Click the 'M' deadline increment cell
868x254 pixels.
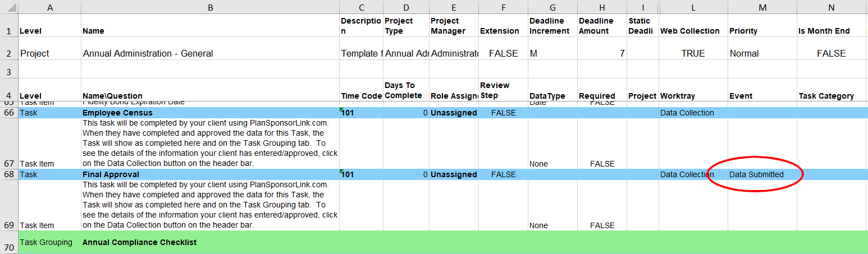(552, 49)
